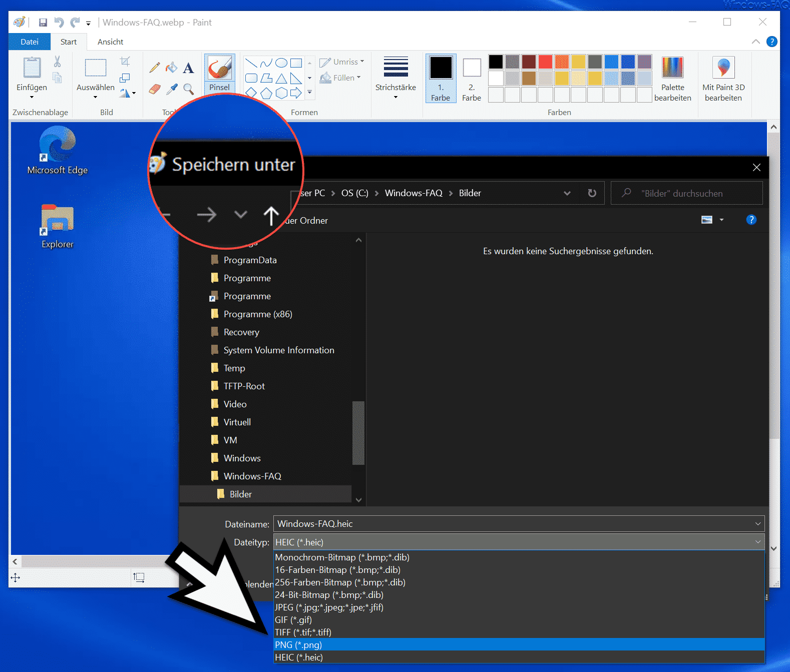Choose GIF (*.gif) file type

tap(519, 620)
